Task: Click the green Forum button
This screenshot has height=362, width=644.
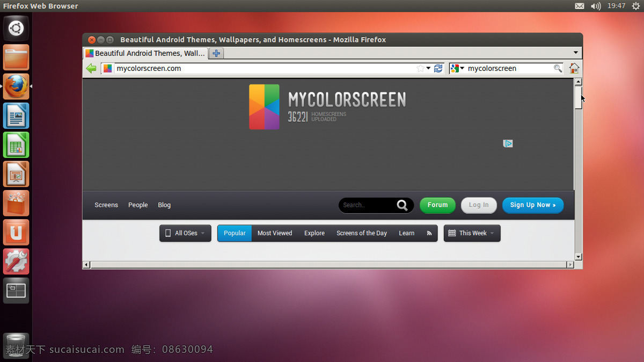Action: pos(437,205)
